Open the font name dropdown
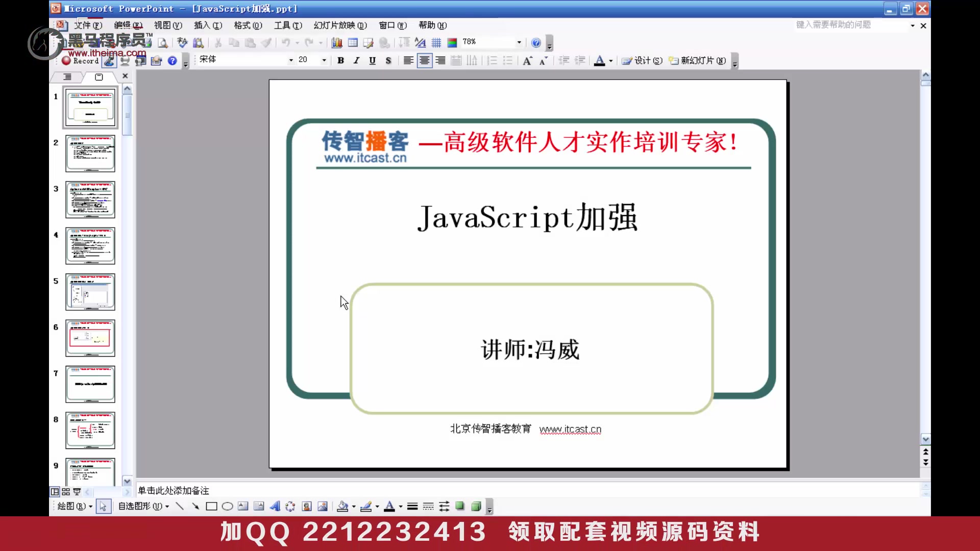The height and width of the screenshot is (551, 980). [x=291, y=60]
